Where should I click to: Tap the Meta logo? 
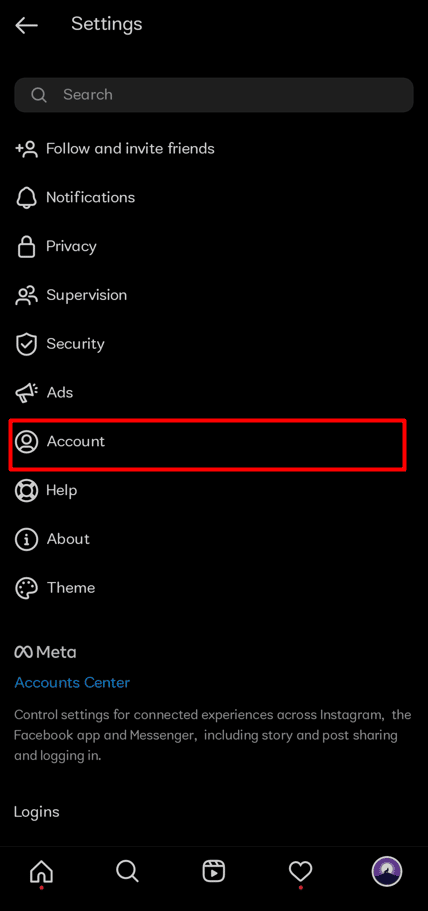pyautogui.click(x=45, y=652)
